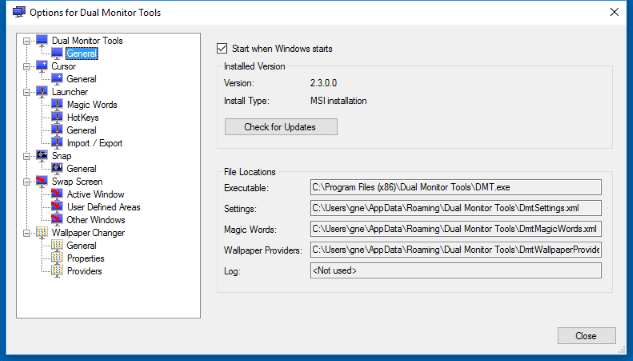Click the icon beside Wallpaper Changer's General
This screenshot has width=633, height=361.
[x=57, y=246]
